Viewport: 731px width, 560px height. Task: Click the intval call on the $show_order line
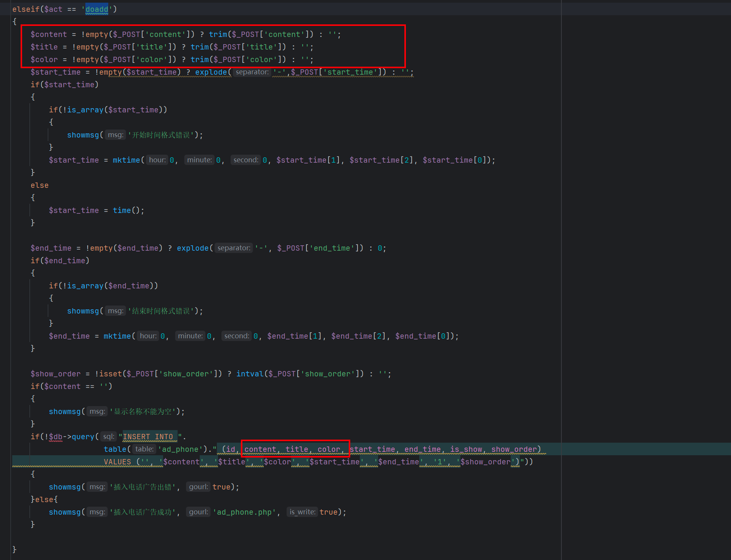click(250, 374)
